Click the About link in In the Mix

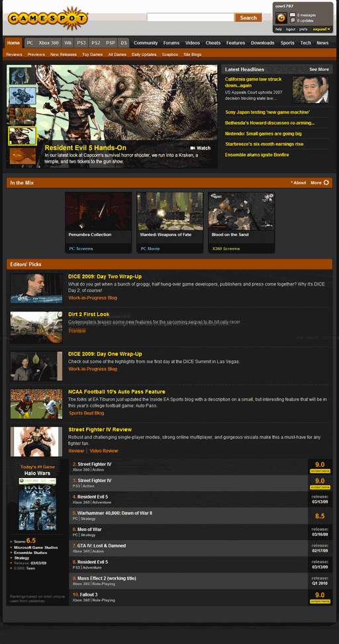[x=298, y=182]
